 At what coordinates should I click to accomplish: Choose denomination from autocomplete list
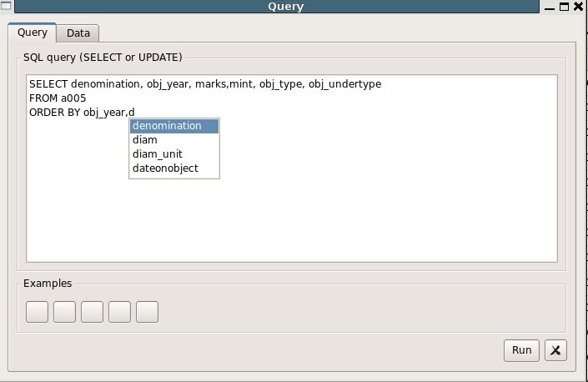pyautogui.click(x=174, y=126)
